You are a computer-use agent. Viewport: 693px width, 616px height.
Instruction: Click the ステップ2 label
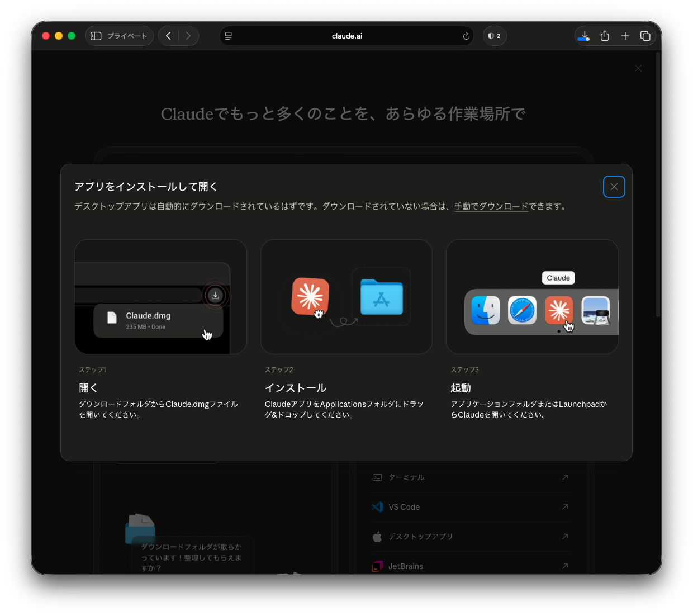(279, 370)
